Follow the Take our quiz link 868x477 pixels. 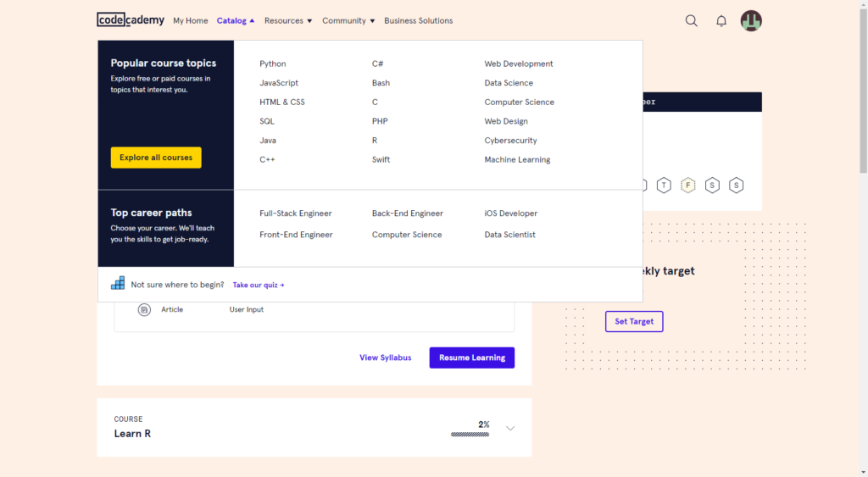coord(259,285)
